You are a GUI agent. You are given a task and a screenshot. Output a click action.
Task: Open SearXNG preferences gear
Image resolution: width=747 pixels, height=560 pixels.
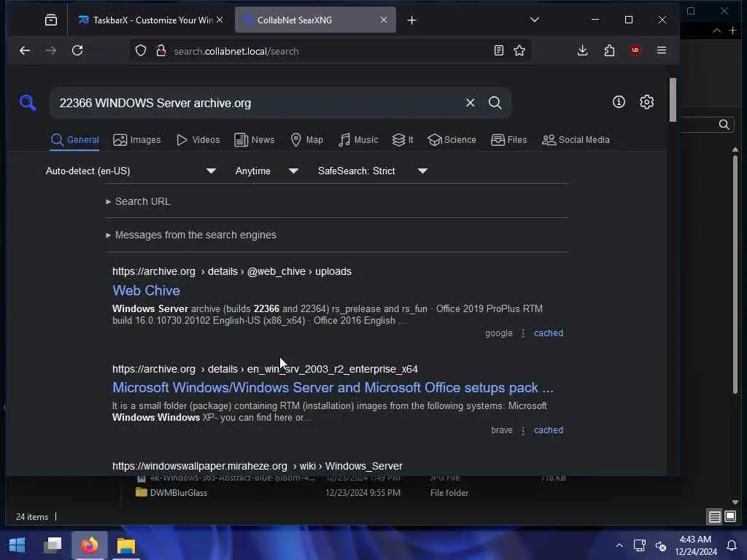point(646,102)
